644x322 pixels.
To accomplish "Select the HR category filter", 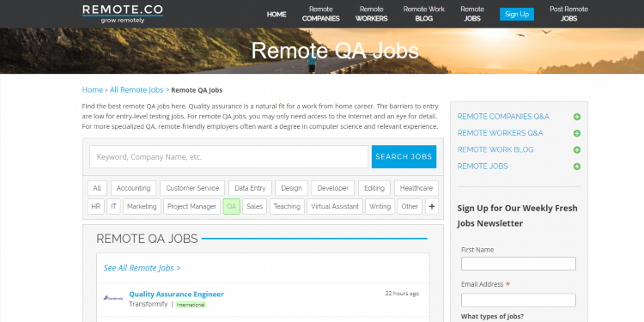I will point(95,207).
